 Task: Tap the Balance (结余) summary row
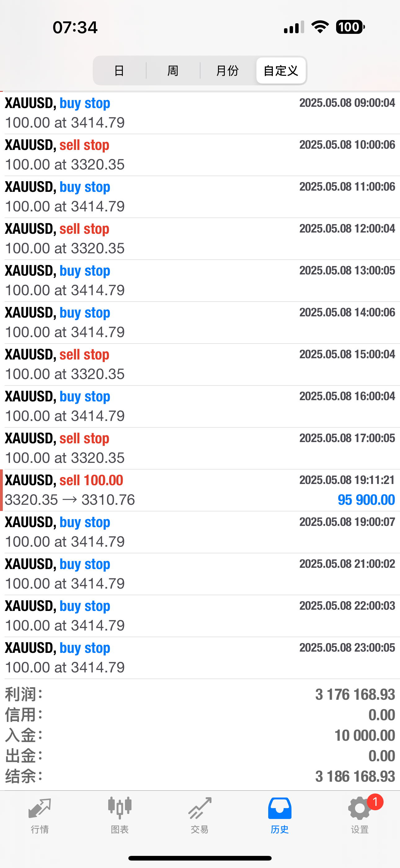pyautogui.click(x=200, y=776)
